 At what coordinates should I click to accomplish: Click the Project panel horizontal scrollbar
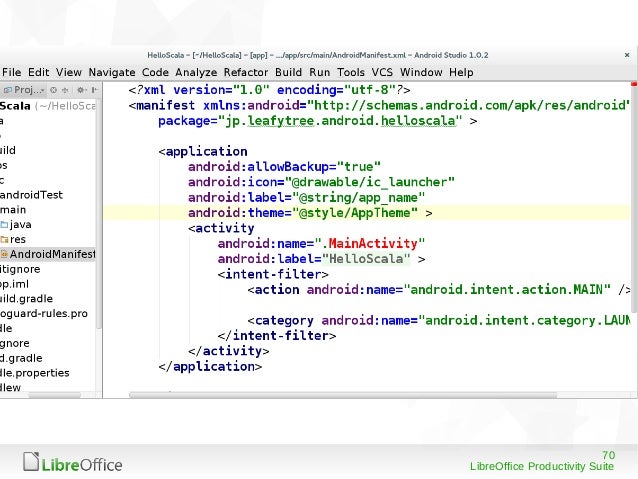tap(54, 395)
